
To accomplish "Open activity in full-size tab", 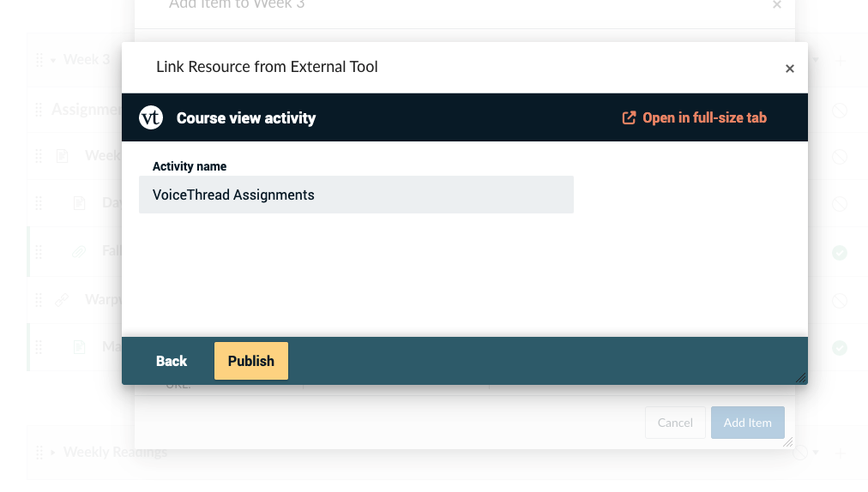I will pyautogui.click(x=694, y=117).
